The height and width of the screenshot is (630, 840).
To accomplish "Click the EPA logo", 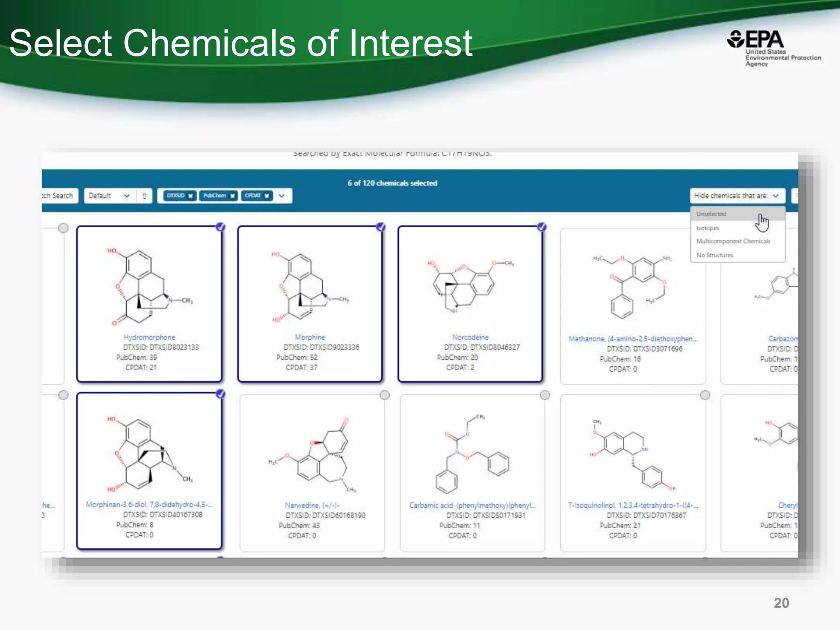I will point(774,48).
